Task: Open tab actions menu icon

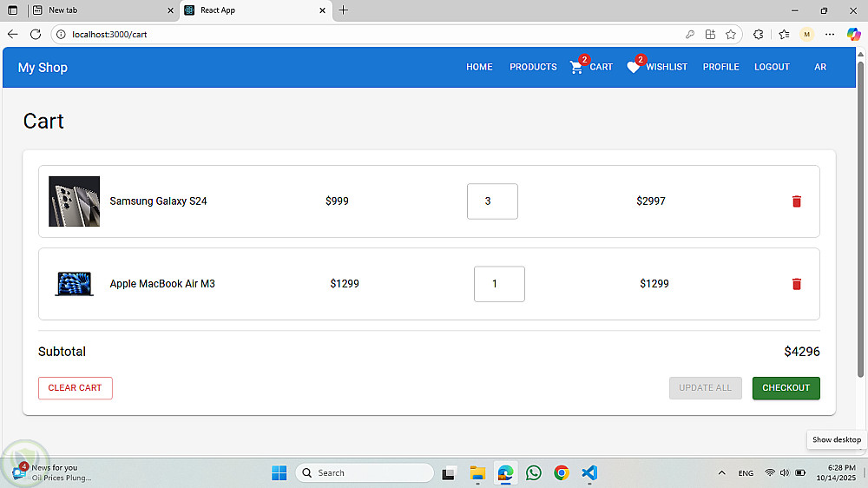Action: [13, 10]
